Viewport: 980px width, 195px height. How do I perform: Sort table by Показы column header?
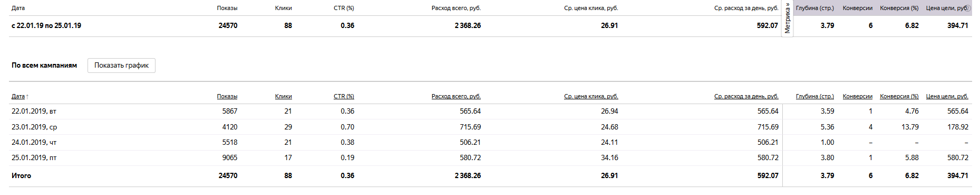tap(227, 96)
